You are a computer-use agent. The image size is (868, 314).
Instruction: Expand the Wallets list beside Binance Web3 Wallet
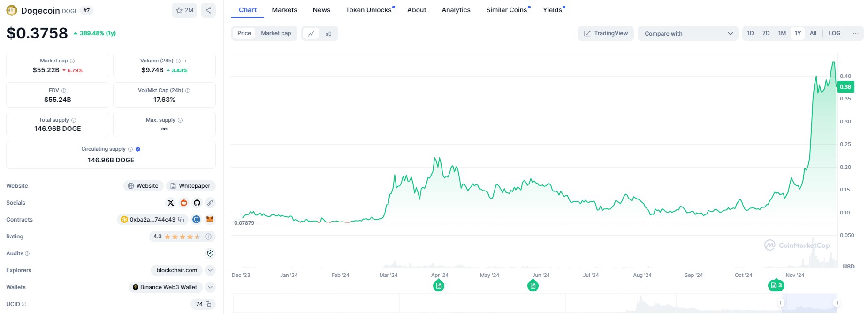point(210,287)
